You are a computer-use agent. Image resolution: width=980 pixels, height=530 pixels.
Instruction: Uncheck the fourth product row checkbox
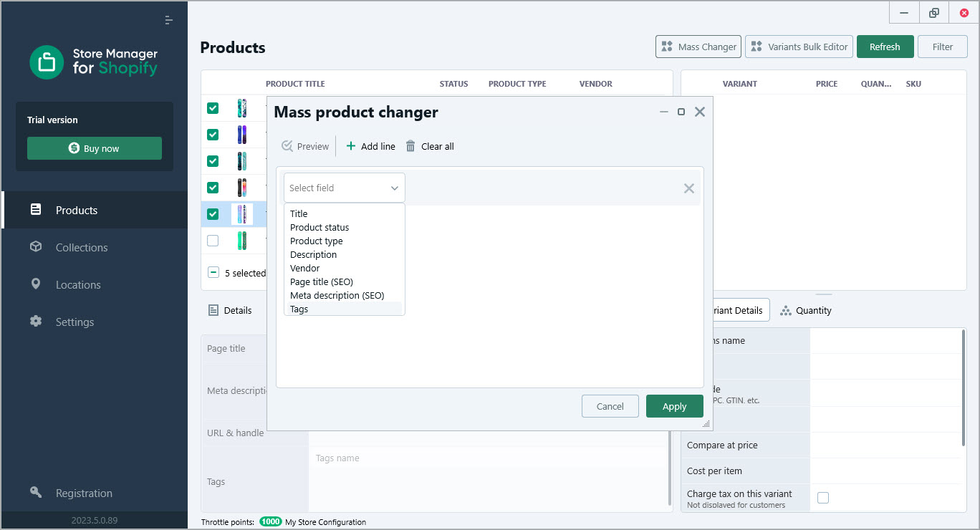(213, 188)
